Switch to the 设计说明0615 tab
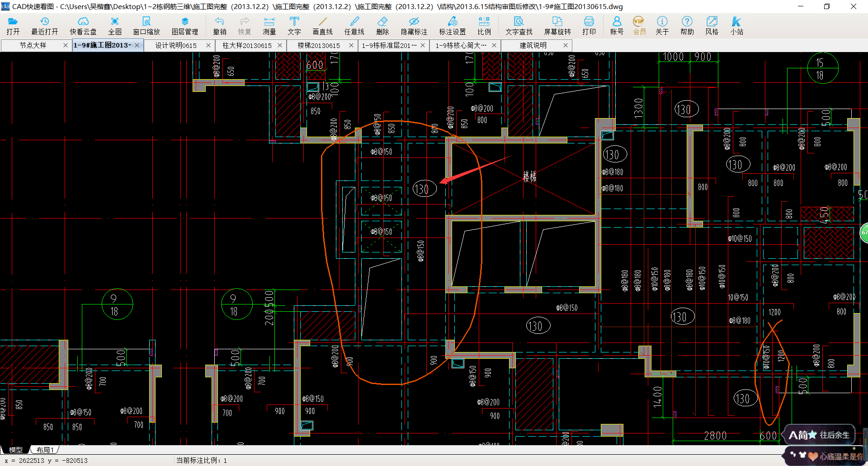This screenshot has height=466, width=868. 176,45
